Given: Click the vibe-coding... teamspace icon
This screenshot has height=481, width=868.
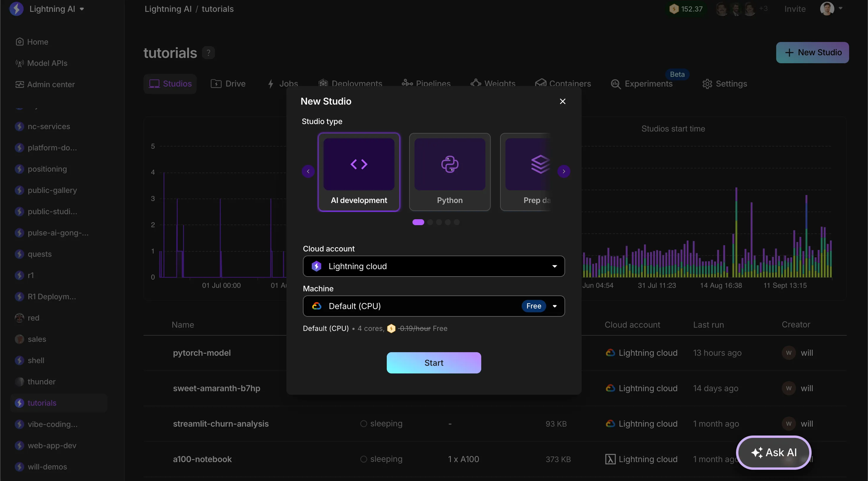Looking at the screenshot, I should [x=19, y=424].
